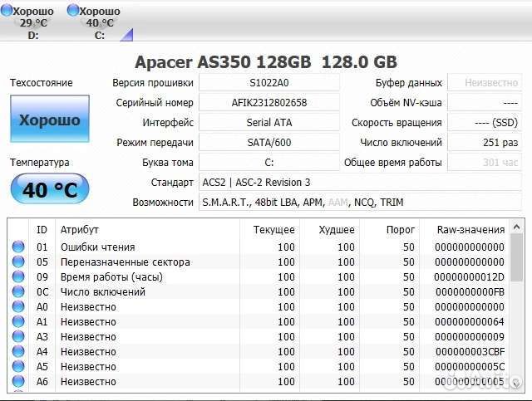Click the Raw-значения column header
The width and height of the screenshot is (532, 401).
(x=470, y=230)
